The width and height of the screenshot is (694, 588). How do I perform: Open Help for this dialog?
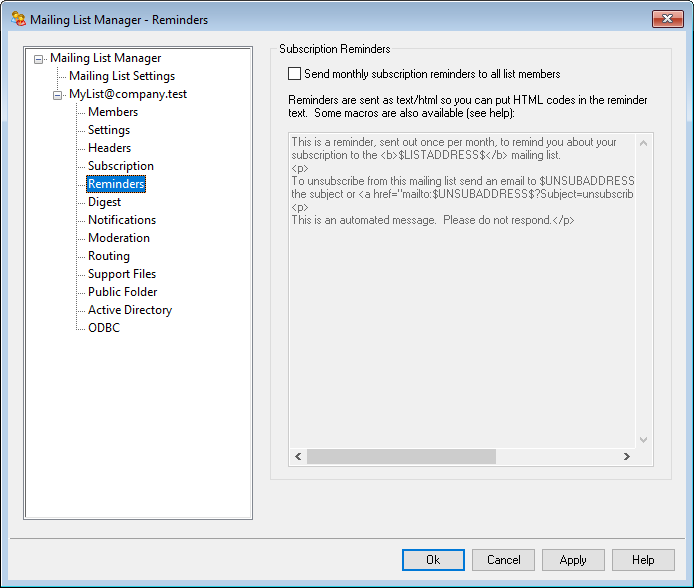pos(643,560)
